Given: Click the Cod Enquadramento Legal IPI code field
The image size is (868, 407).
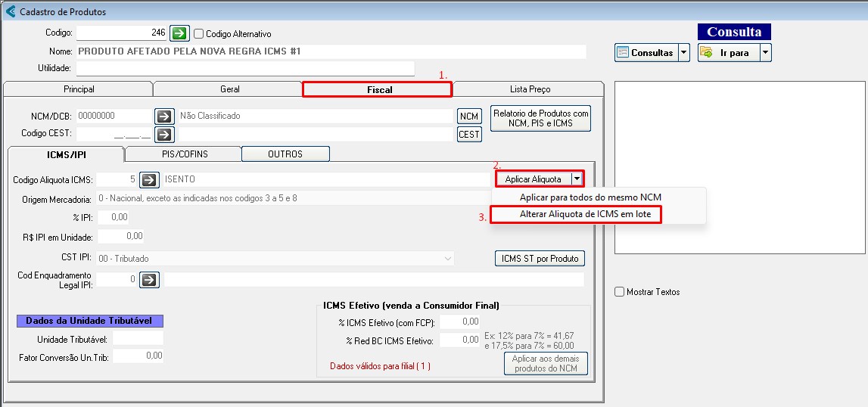Looking at the screenshot, I should 117,280.
